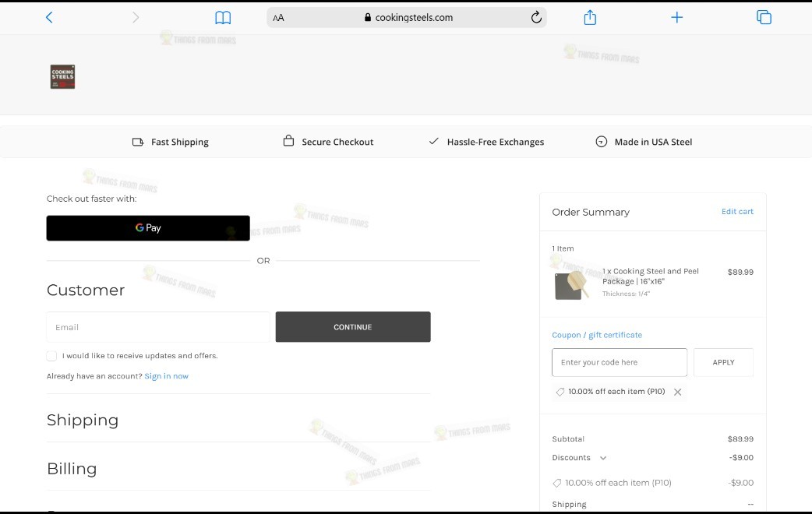Tap the Safari forward arrow
This screenshot has width=812, height=514.
point(136,18)
